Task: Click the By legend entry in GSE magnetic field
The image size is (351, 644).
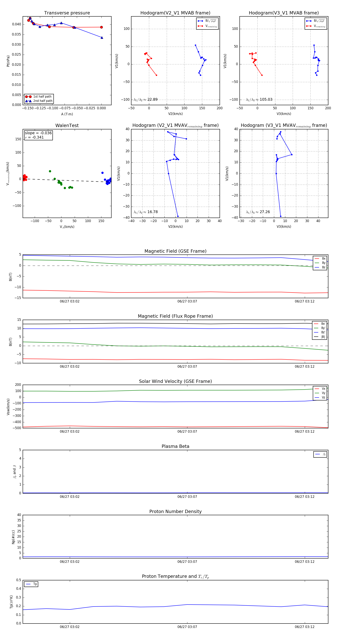Action: point(320,263)
